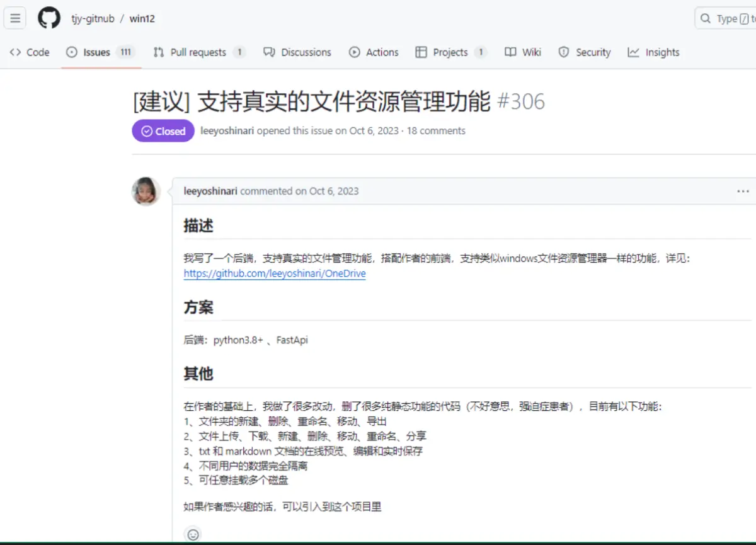Click the Issues count badge 111

point(125,52)
